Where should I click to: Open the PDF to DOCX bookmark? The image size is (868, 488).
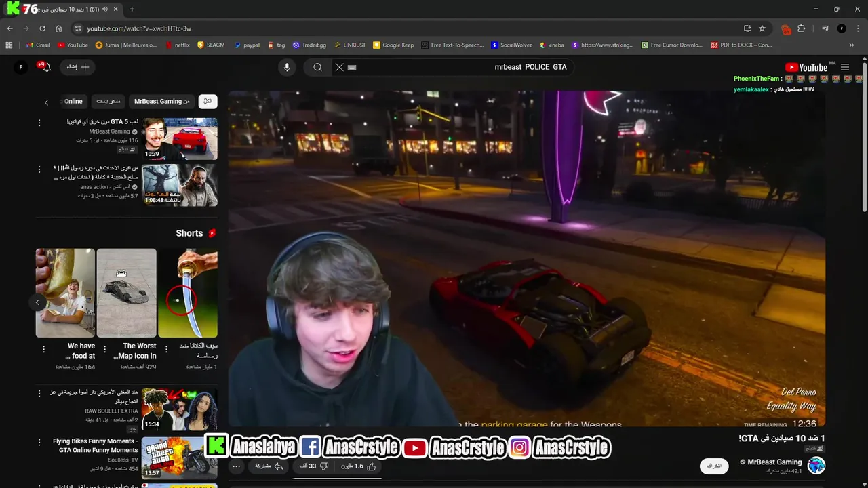pos(741,45)
